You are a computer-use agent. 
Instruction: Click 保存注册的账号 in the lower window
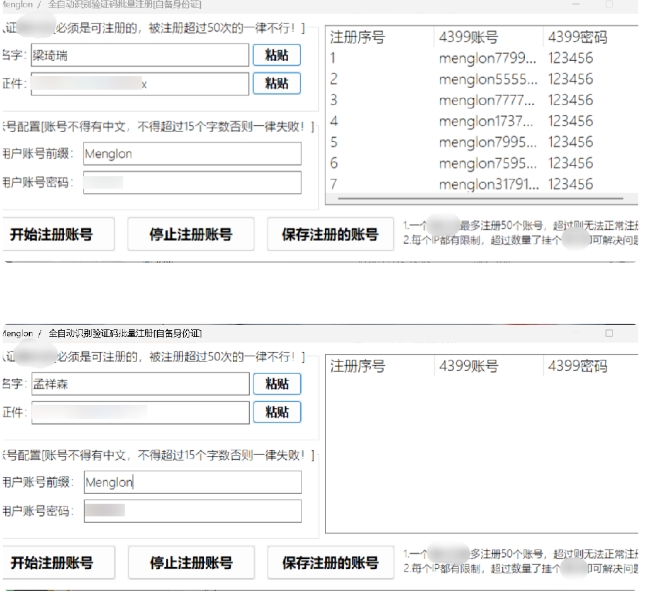329,563
